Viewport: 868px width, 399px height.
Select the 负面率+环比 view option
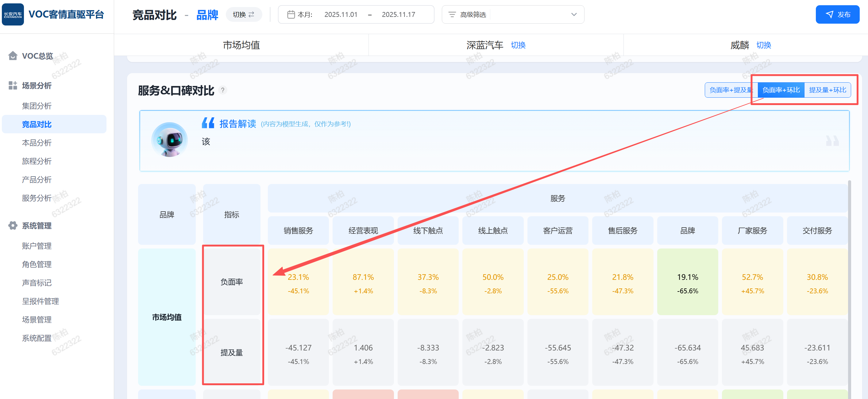click(x=781, y=90)
